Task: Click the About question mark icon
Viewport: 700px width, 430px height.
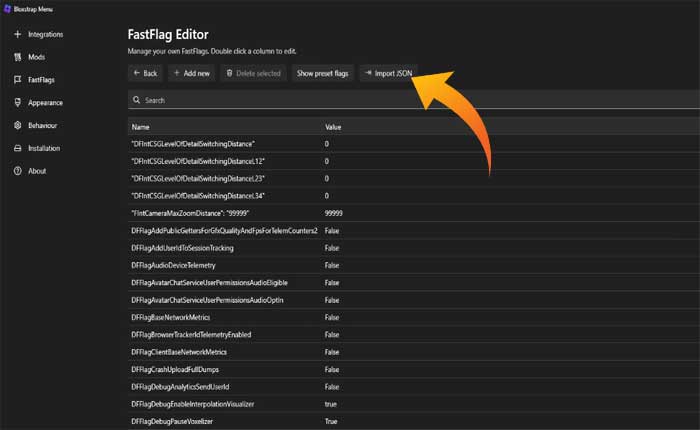Action: pyautogui.click(x=17, y=171)
